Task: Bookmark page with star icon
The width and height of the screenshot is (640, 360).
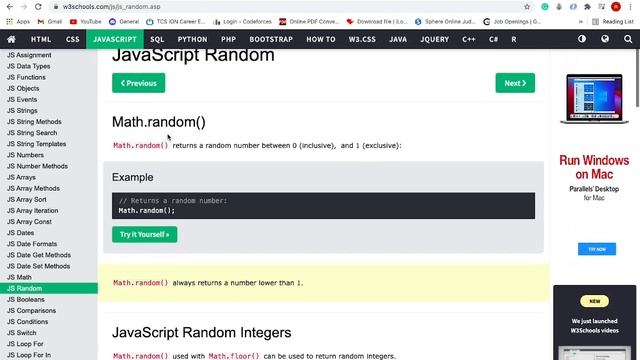Action: pos(527,7)
